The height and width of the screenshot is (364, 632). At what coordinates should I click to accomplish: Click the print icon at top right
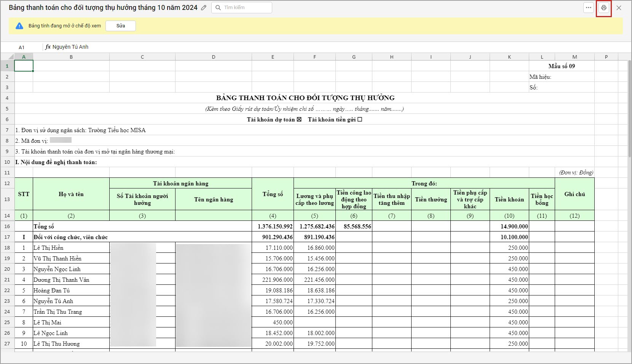click(x=604, y=8)
